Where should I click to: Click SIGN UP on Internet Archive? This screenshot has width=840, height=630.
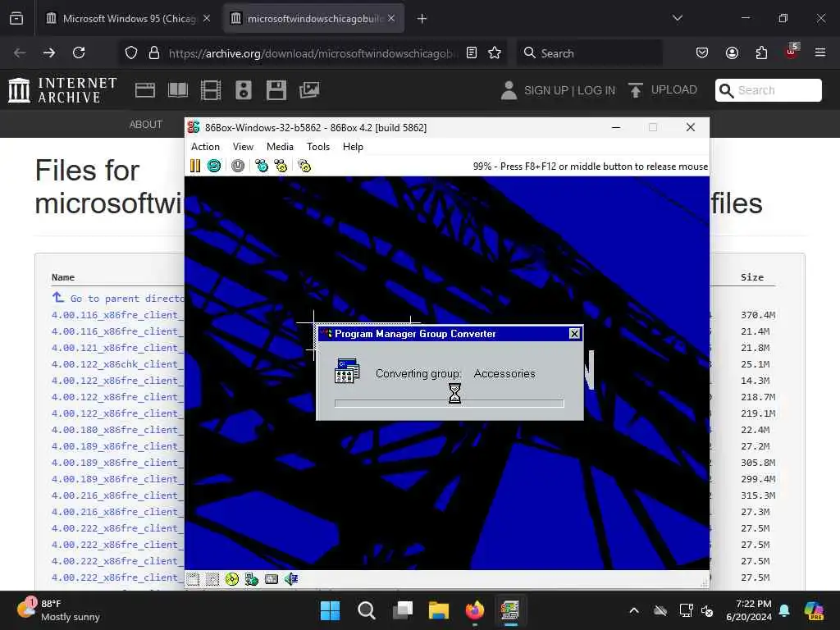click(x=546, y=90)
